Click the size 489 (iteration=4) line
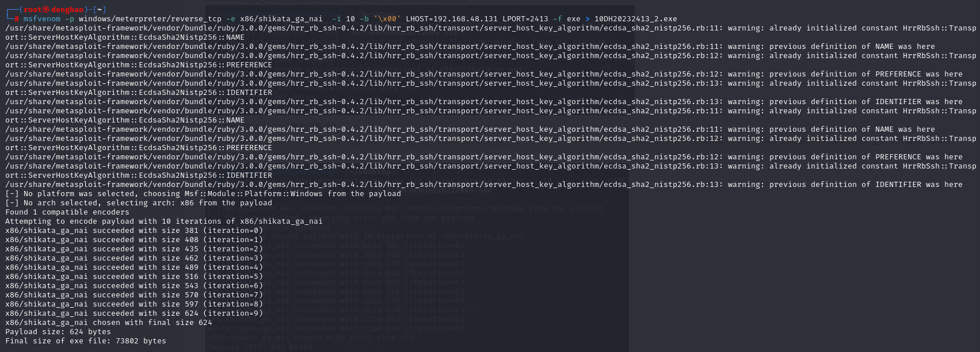 [134, 267]
